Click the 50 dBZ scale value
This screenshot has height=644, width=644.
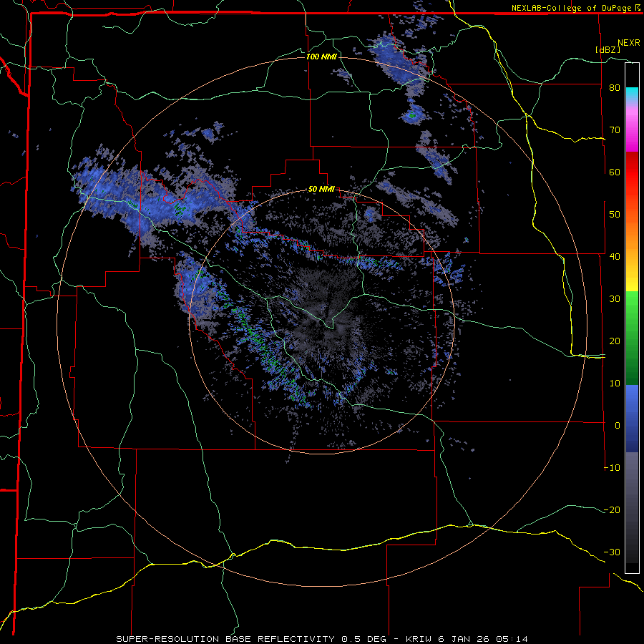tap(615, 215)
